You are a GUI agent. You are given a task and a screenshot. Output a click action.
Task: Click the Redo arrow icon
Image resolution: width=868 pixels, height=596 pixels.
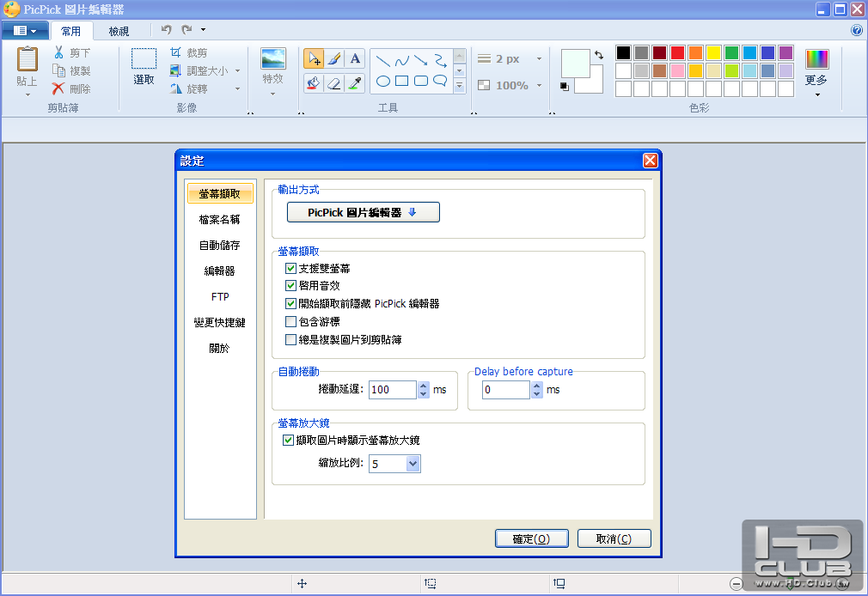[x=187, y=29]
